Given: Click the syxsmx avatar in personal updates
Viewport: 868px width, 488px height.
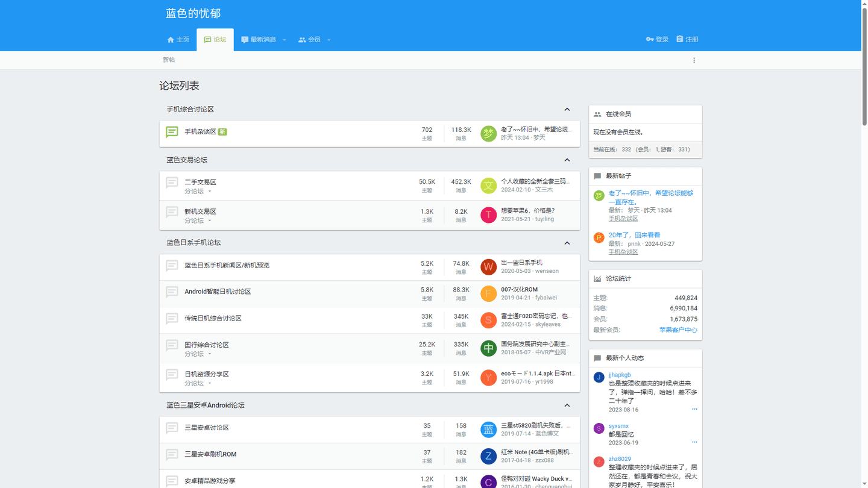Looking at the screenshot, I should click(x=599, y=428).
